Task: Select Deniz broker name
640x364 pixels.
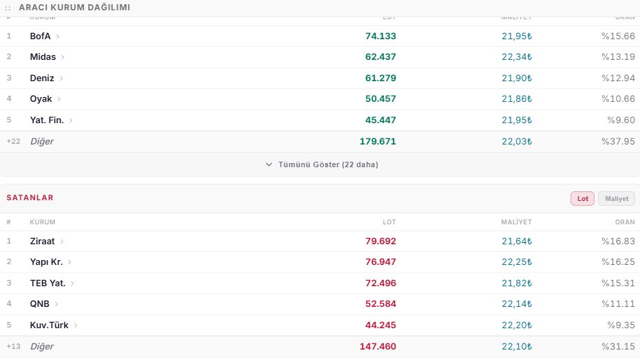Action: coord(42,78)
